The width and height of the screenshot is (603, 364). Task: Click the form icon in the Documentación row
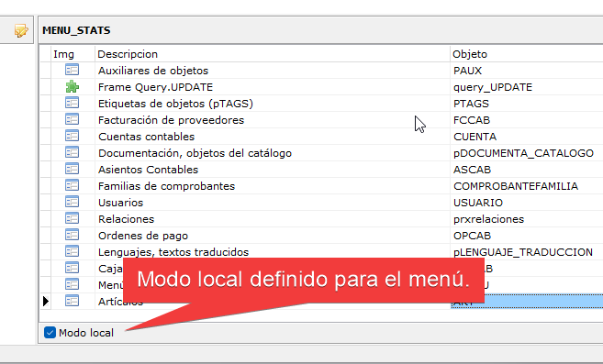click(x=72, y=152)
